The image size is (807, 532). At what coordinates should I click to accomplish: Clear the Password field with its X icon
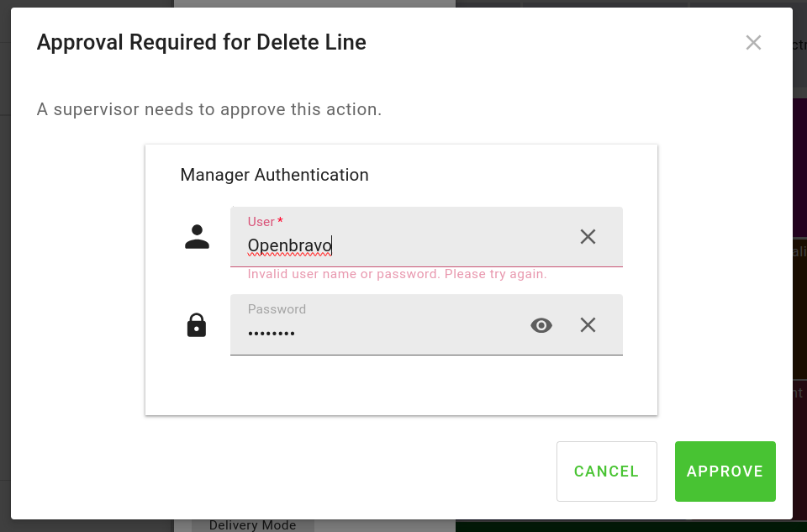(x=588, y=325)
